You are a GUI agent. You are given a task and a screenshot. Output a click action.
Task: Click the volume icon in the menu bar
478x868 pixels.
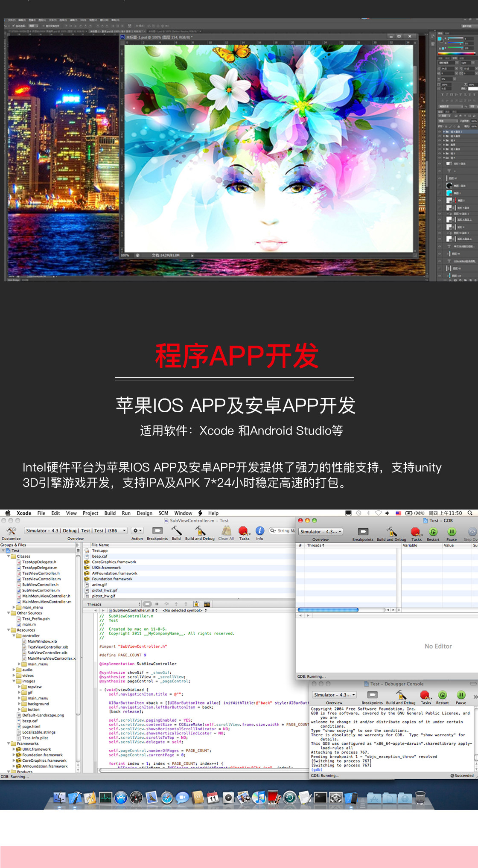[x=387, y=513]
